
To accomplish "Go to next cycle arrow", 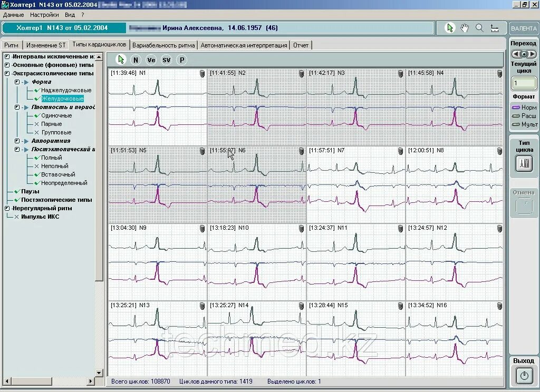I will click(533, 54).
